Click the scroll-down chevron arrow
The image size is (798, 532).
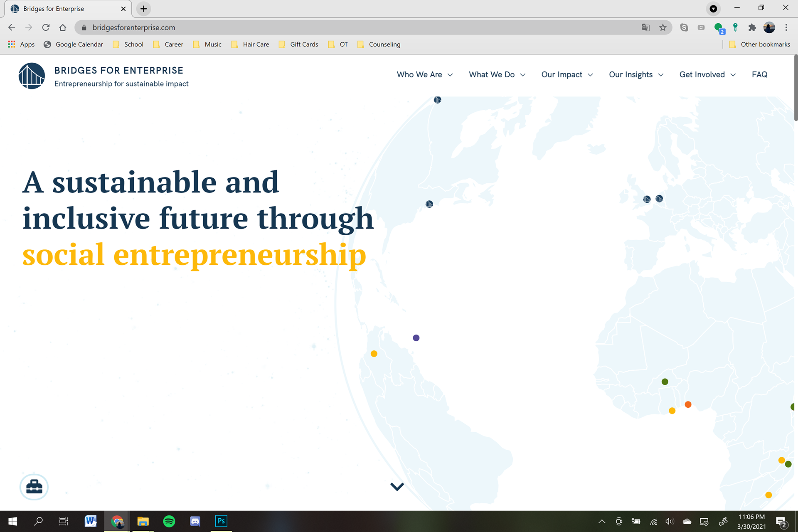click(397, 486)
